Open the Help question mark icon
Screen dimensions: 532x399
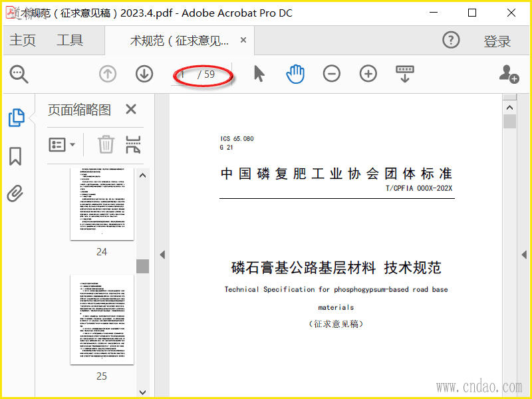pos(451,40)
